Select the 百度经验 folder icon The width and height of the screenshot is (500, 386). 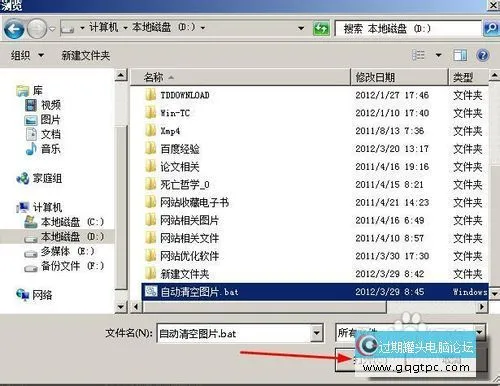(151, 149)
